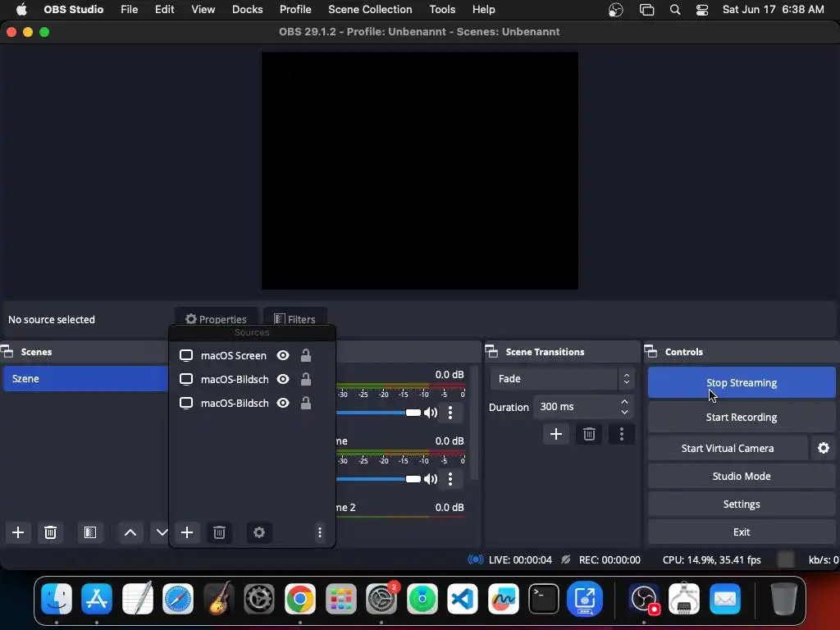The image size is (840, 630).
Task: Click the Exit button
Action: (x=742, y=532)
